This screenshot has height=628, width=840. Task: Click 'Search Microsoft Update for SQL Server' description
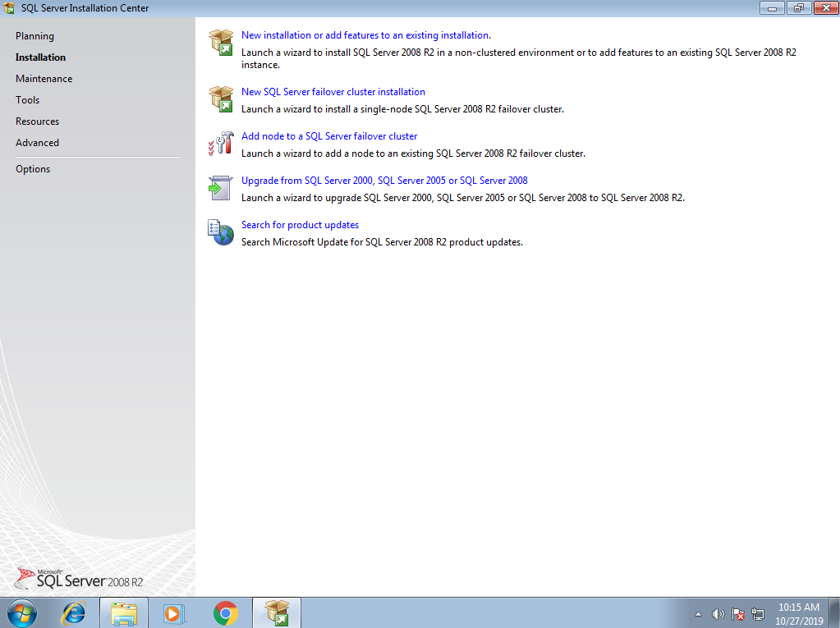[382, 242]
